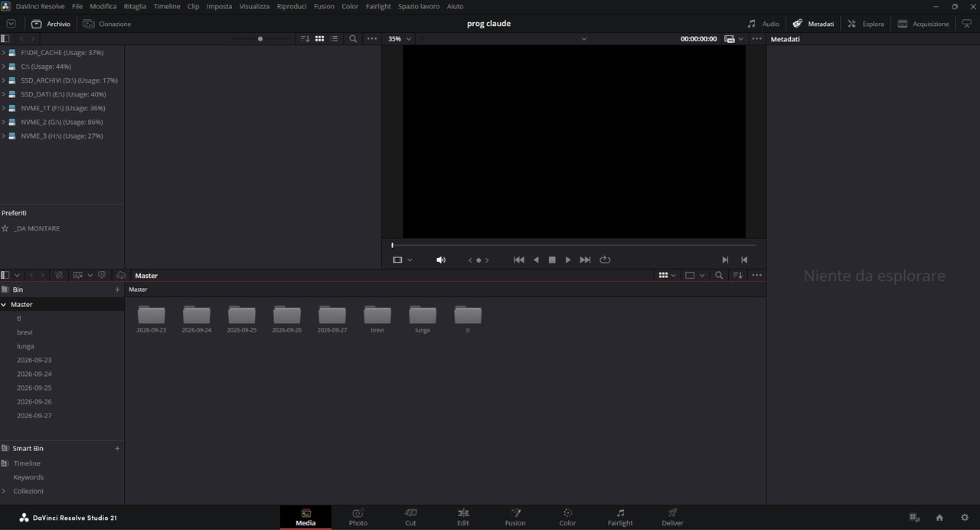Set the mark out point
This screenshot has height=530, width=980.
point(744,260)
